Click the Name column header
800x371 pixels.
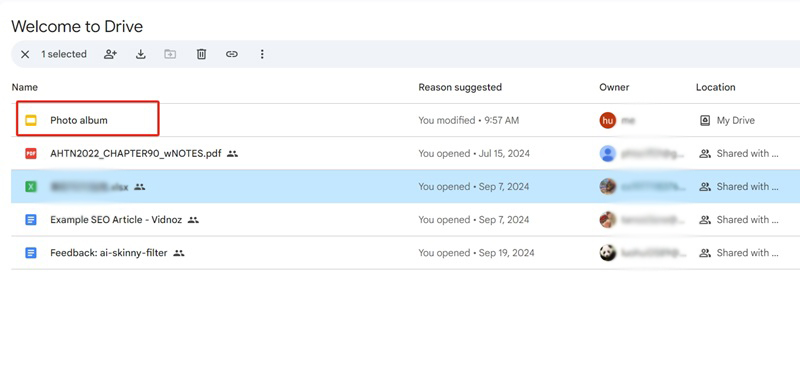click(x=24, y=87)
